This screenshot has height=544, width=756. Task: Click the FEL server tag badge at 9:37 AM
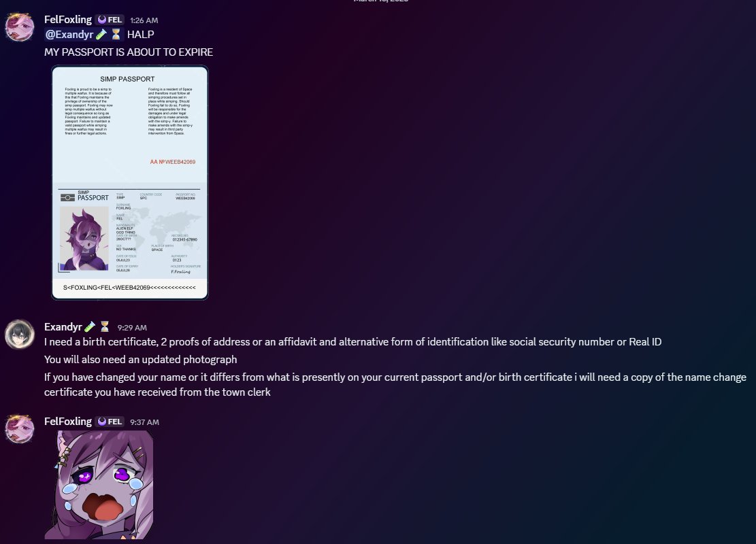click(x=110, y=422)
